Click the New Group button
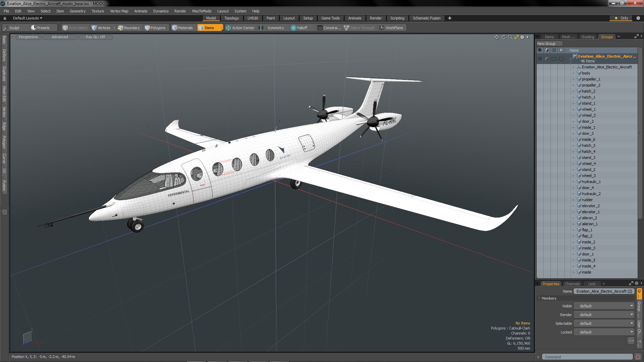Image resolution: width=644 pixels, height=362 pixels. coord(549,44)
